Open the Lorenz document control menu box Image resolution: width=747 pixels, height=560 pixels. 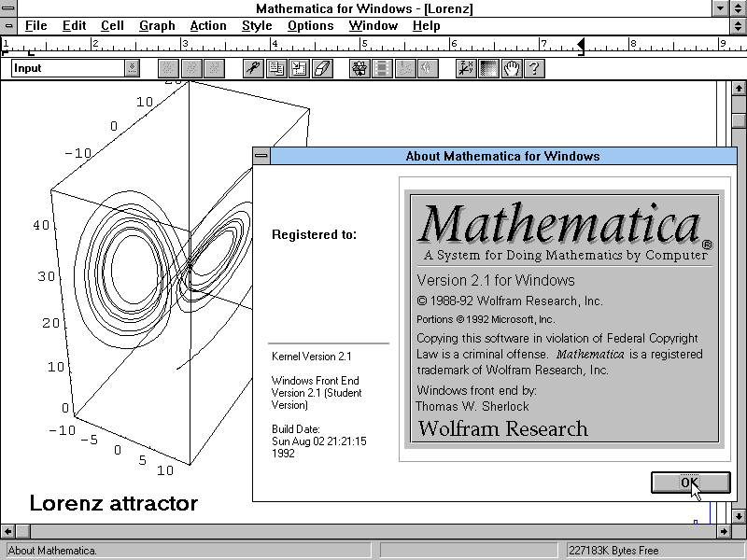[x=8, y=26]
